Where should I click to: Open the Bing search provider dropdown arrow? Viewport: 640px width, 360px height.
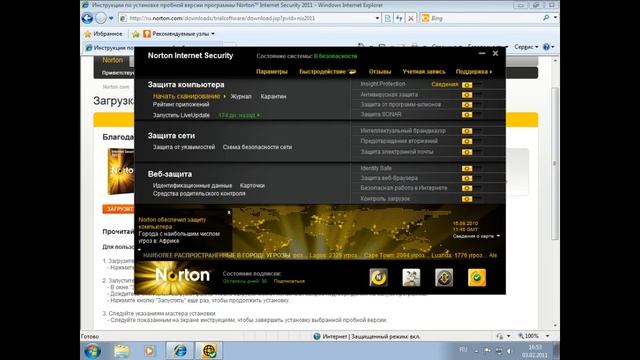point(555,18)
